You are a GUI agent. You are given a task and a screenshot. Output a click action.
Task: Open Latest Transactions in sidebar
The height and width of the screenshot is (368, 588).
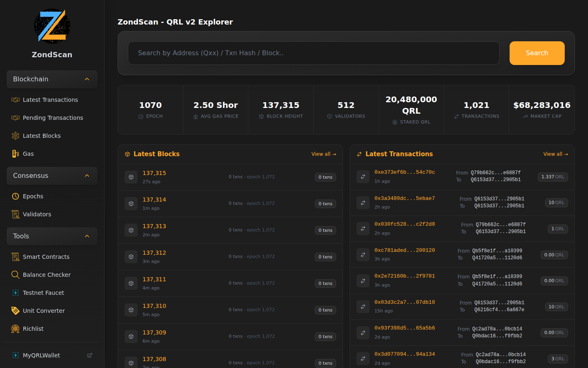(52, 100)
